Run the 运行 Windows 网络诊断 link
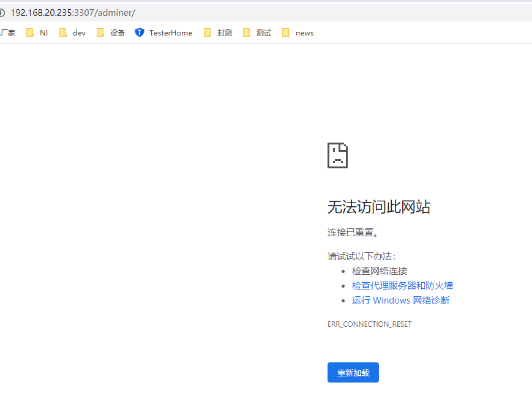This screenshot has width=532, height=396. click(x=400, y=300)
